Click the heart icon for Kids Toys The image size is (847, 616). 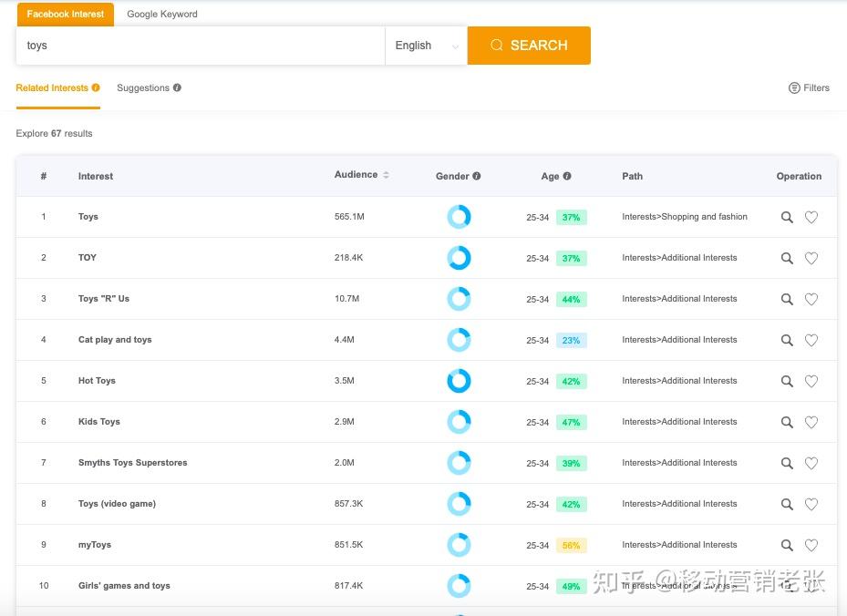[811, 423]
